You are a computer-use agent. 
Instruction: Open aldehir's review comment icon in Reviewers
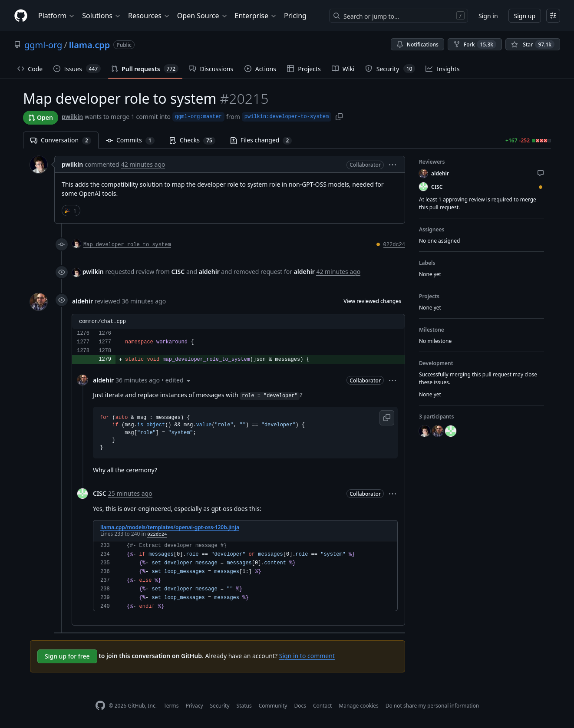tap(540, 173)
